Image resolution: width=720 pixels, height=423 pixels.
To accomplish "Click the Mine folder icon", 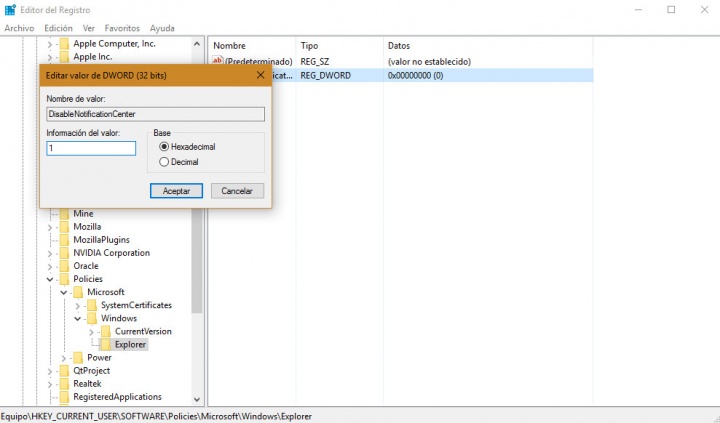I will (64, 214).
